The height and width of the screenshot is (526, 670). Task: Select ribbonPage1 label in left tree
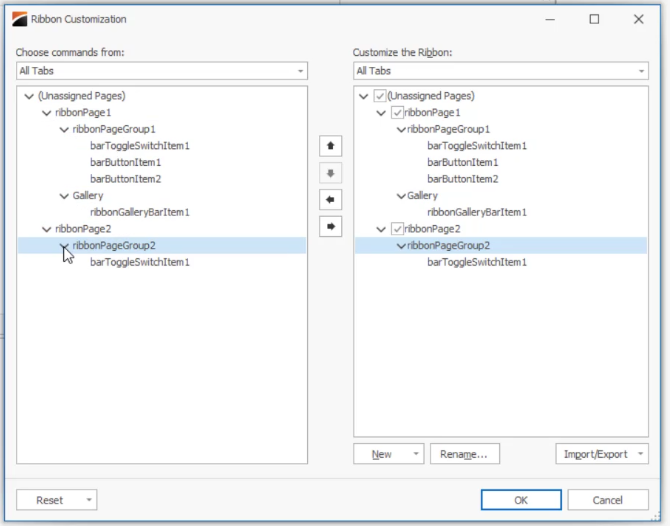[83, 112]
